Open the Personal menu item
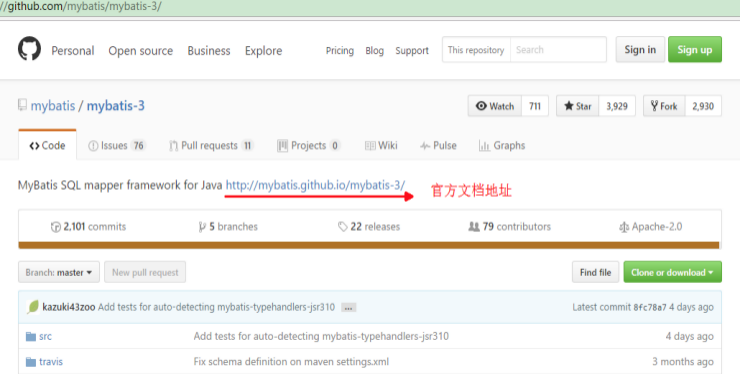742x376 pixels. click(x=73, y=51)
